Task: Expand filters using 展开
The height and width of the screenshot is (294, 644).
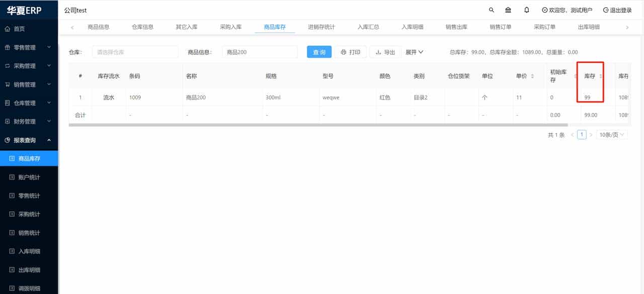Action: [x=415, y=52]
